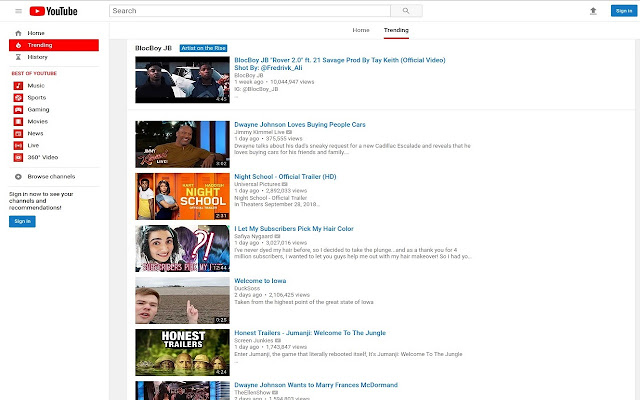Open Honest Trailers Jumanji video title
This screenshot has height=400, width=640.
[x=310, y=333]
